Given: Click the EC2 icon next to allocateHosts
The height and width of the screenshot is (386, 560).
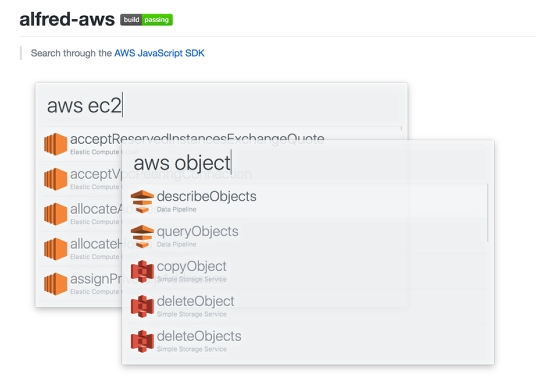Looking at the screenshot, I should tap(56, 249).
